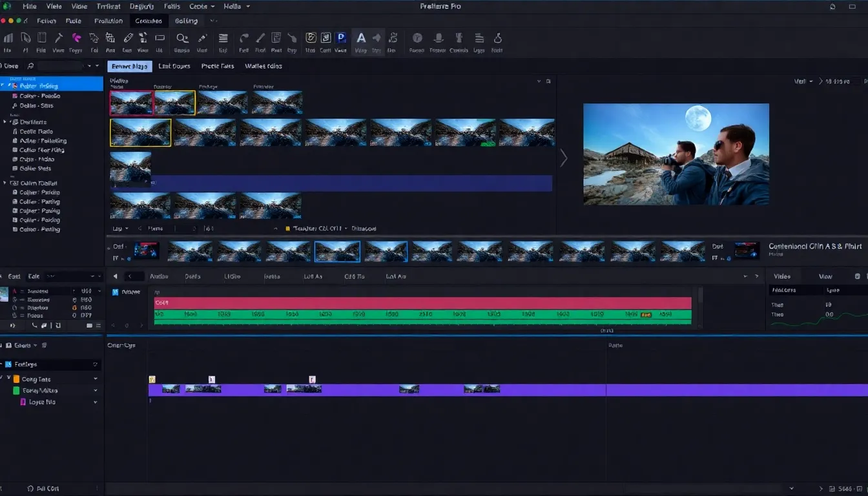This screenshot has width=868, height=496.
Task: Click the preview image of two men
Action: point(676,154)
